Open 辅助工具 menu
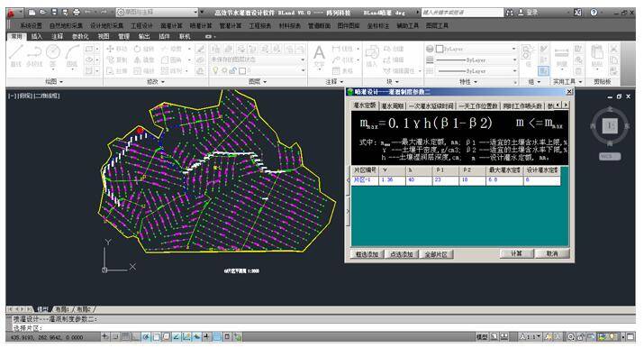644x348 pixels. click(x=407, y=25)
